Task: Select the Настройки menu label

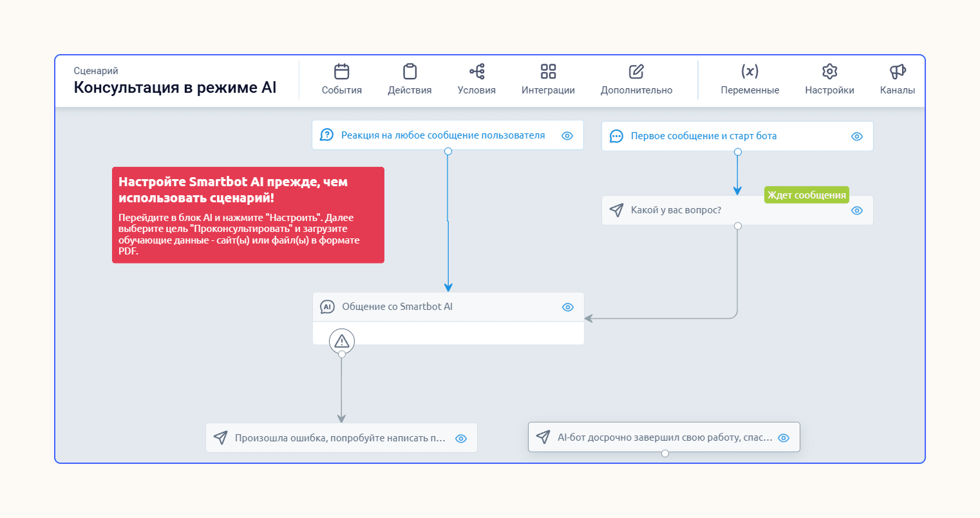Action: coord(829,90)
